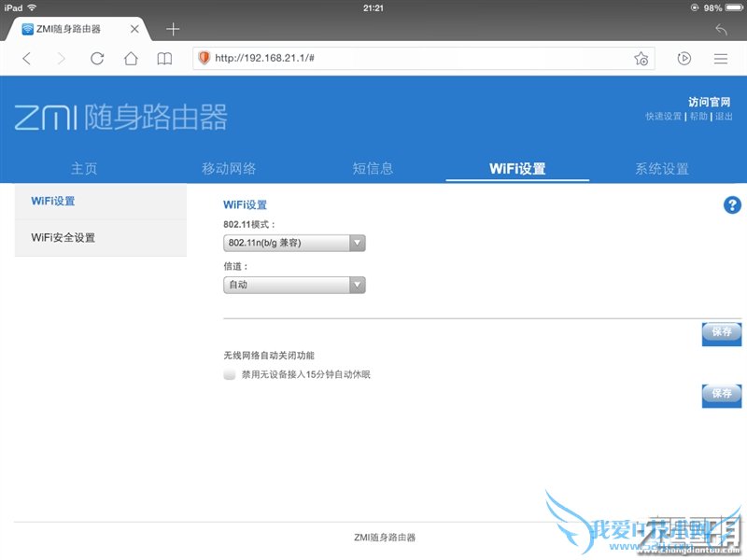Go to browser home page icon
The width and height of the screenshot is (747, 560).
coord(131,58)
